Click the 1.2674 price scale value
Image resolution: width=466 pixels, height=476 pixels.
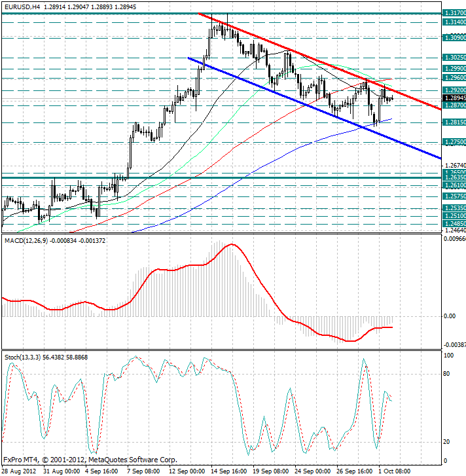tap(455, 166)
